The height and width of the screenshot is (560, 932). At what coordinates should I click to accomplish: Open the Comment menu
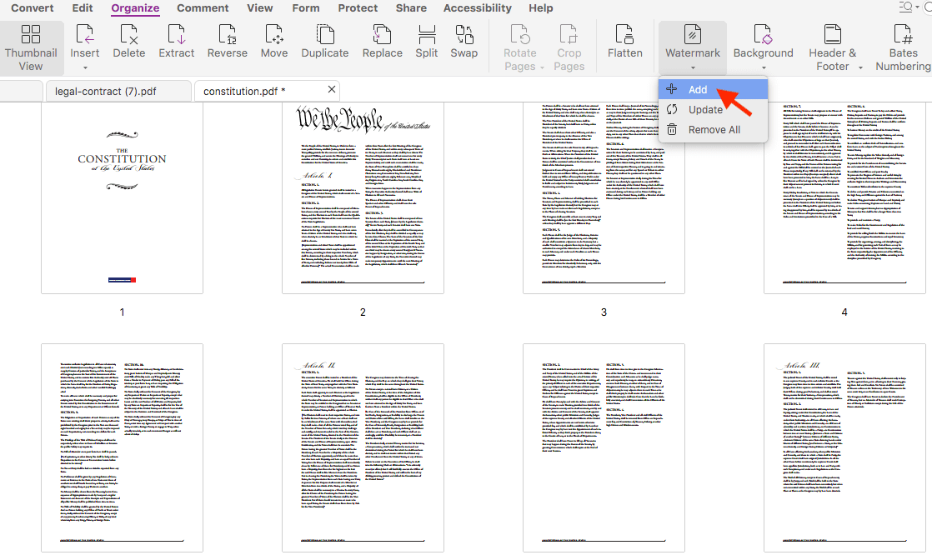click(x=203, y=7)
